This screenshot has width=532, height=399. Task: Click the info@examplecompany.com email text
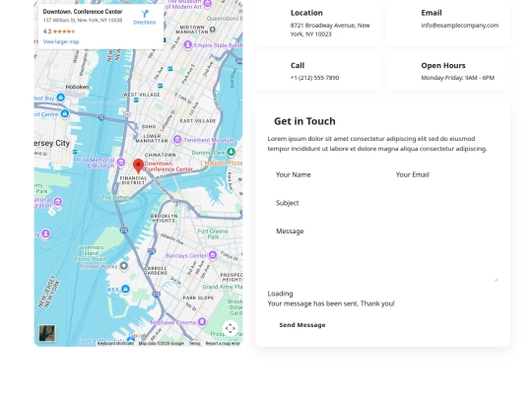460,25
